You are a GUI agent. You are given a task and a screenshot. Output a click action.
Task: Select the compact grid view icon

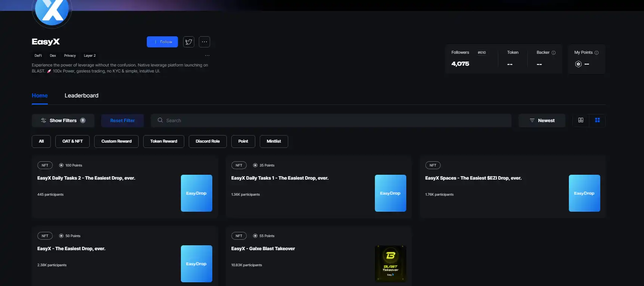pos(597,120)
